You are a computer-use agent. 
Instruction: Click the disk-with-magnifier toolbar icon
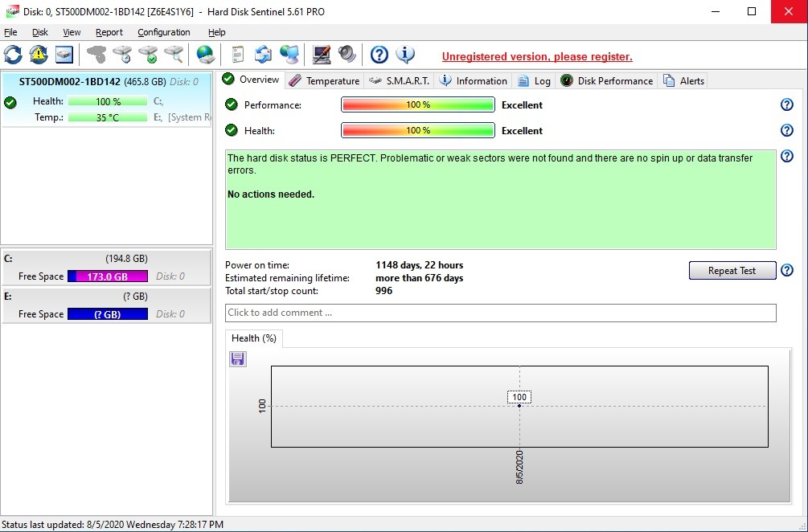[x=174, y=55]
